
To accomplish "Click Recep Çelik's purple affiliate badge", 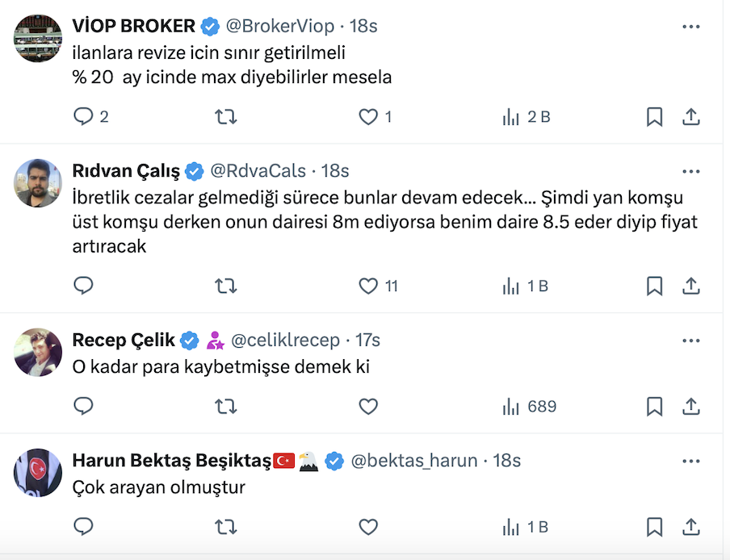I will click(215, 341).
